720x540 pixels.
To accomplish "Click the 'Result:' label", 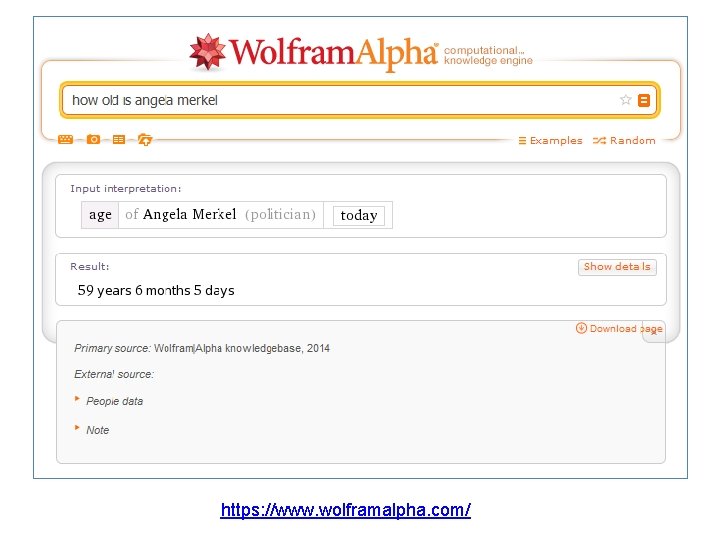I will [90, 266].
